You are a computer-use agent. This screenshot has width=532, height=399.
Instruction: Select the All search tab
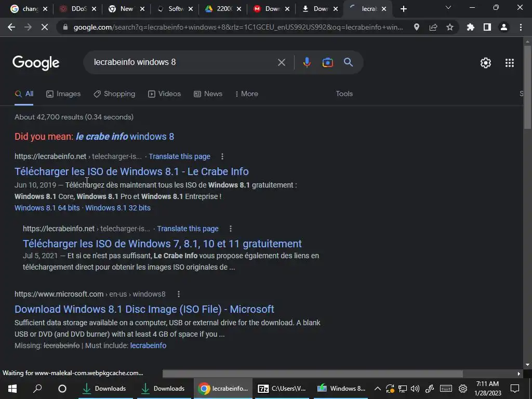tap(24, 94)
